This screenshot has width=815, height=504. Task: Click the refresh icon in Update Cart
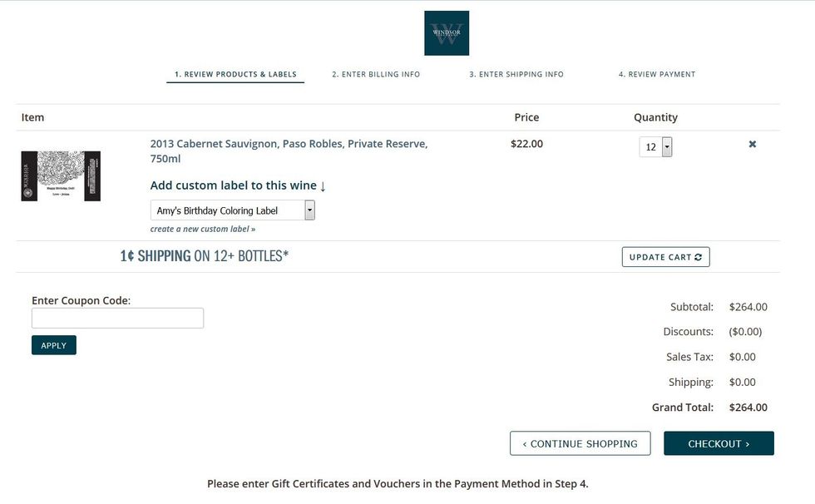(697, 256)
